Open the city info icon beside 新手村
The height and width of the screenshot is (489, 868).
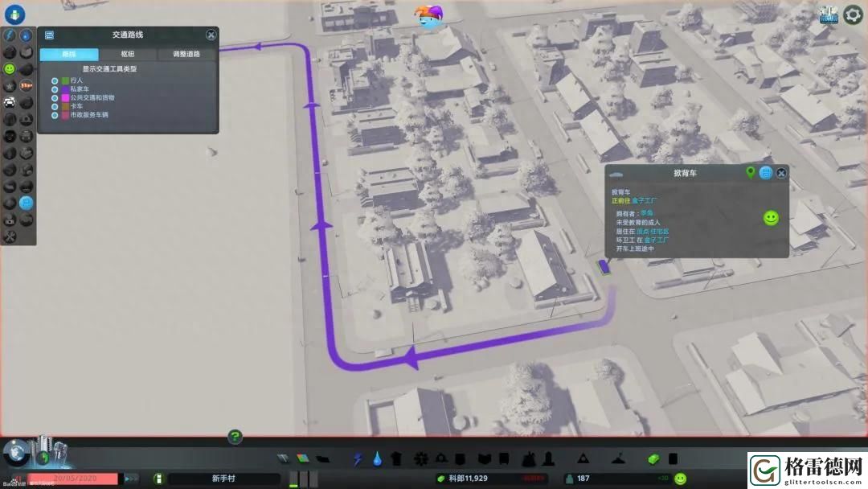[158, 479]
